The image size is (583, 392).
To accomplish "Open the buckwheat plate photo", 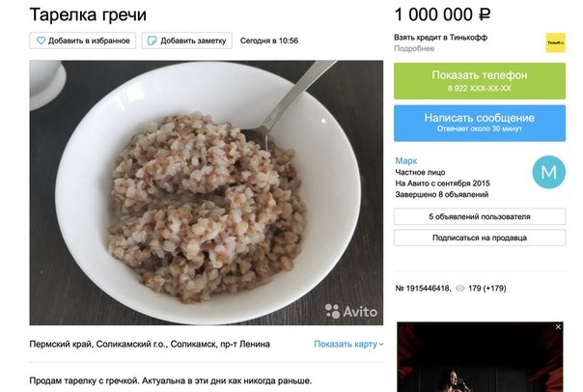I will pos(207,193).
